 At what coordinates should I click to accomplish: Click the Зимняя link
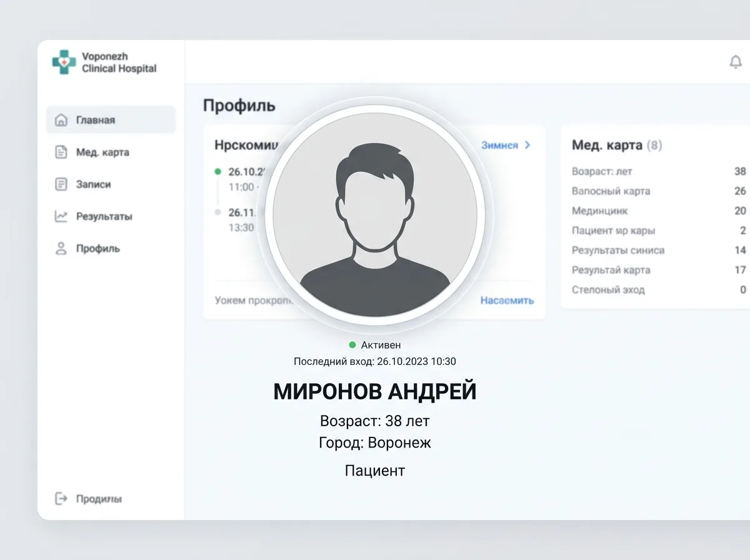[499, 145]
